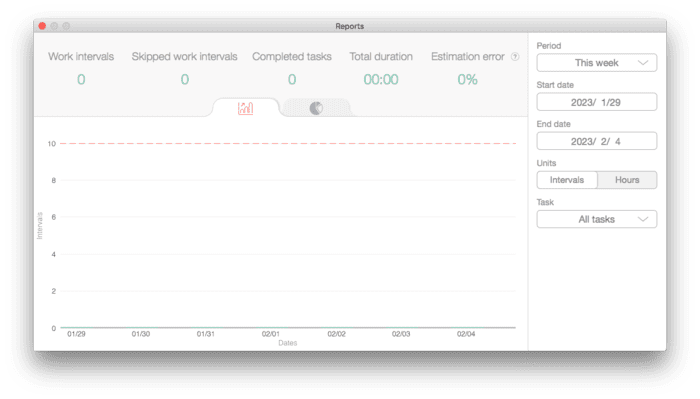
Task: Close the Reports window with red button
Action: [x=42, y=26]
